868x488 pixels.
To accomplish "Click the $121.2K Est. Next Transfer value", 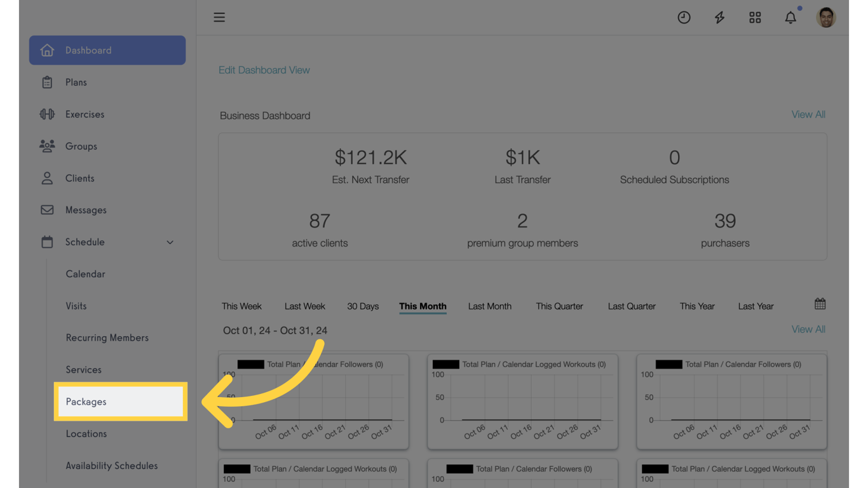I will click(x=370, y=157).
